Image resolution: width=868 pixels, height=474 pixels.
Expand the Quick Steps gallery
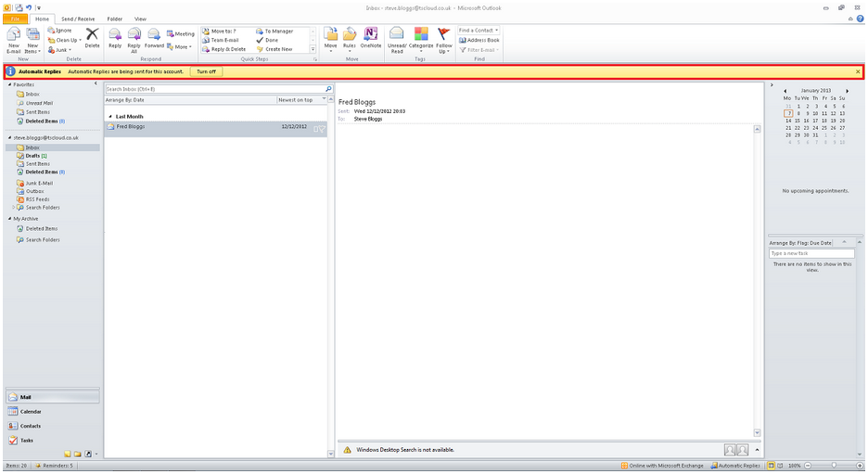[x=313, y=49]
